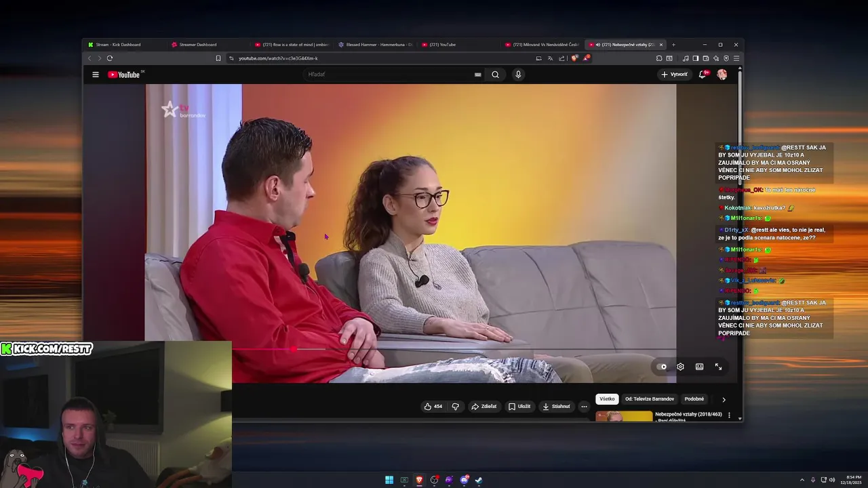Open Windows Start menu
The width and height of the screenshot is (868, 488).
[389, 480]
